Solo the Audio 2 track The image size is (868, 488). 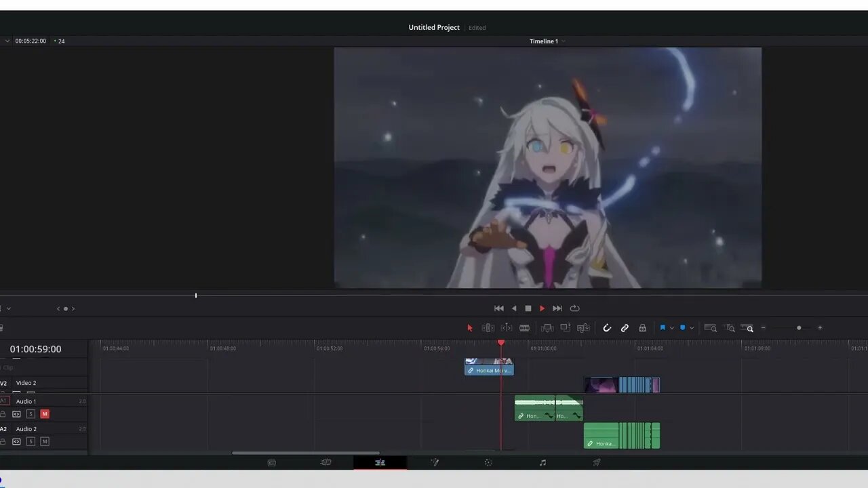pyautogui.click(x=31, y=442)
